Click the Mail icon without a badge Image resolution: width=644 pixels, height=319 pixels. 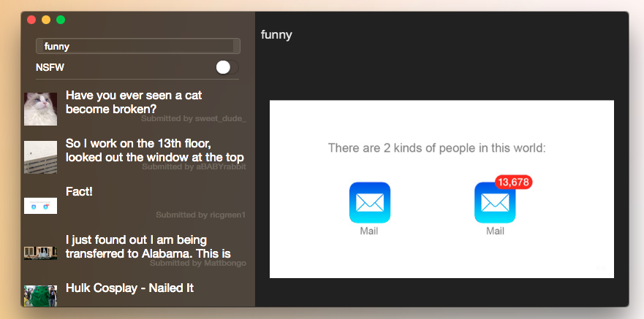[370, 202]
